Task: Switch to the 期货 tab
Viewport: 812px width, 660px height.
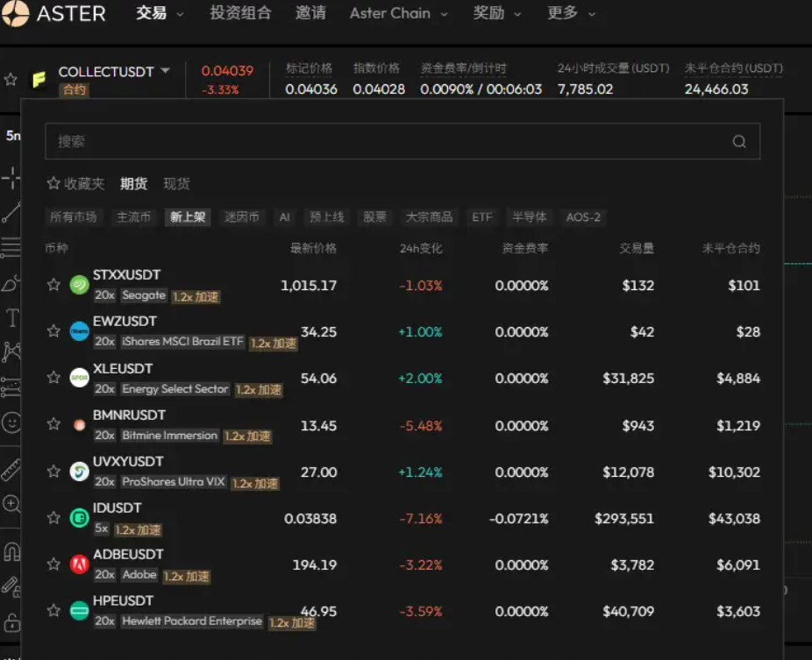Action: (134, 184)
